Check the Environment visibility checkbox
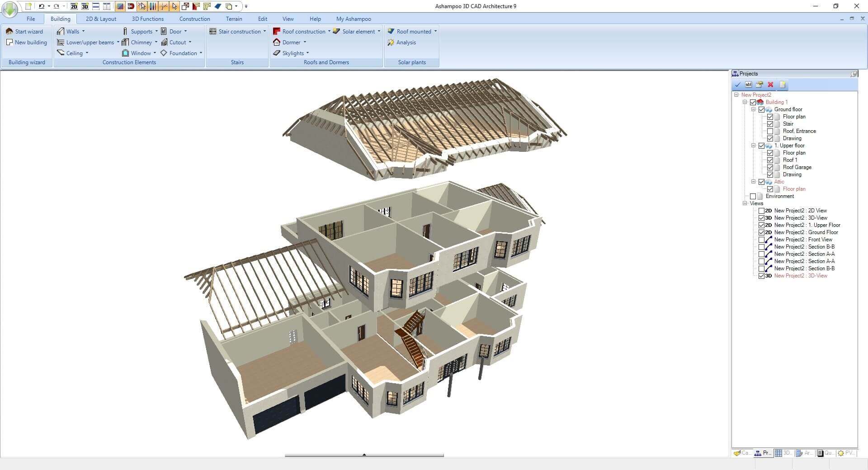868x470 pixels. click(x=753, y=196)
